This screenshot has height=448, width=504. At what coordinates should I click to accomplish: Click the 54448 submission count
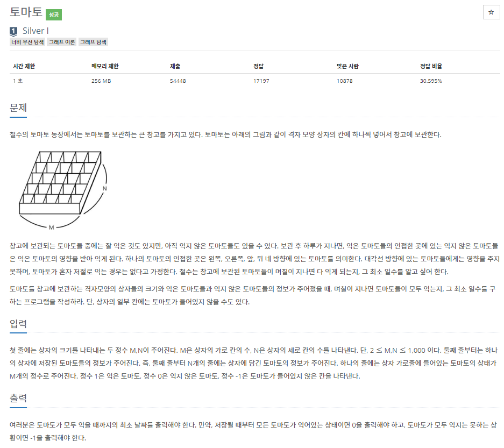[x=178, y=81]
